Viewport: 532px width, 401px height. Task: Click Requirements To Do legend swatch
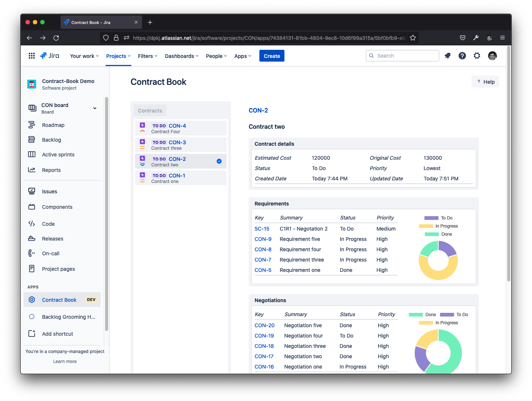tap(431, 218)
